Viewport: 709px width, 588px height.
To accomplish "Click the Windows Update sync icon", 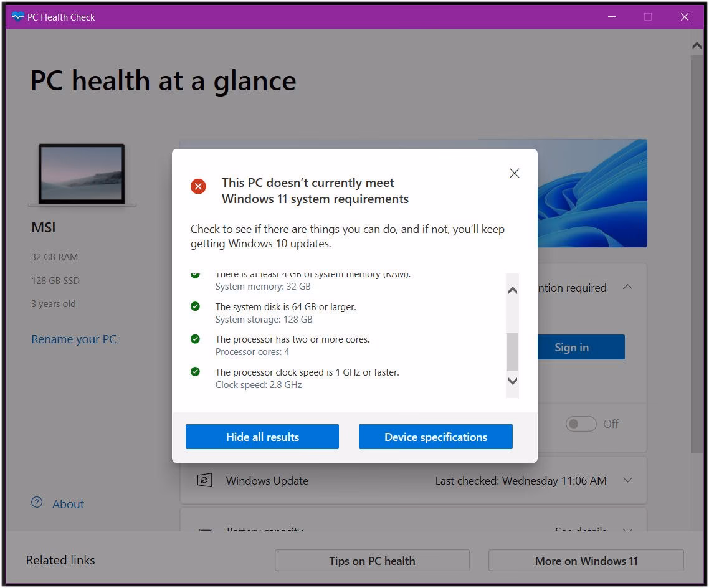I will (205, 480).
